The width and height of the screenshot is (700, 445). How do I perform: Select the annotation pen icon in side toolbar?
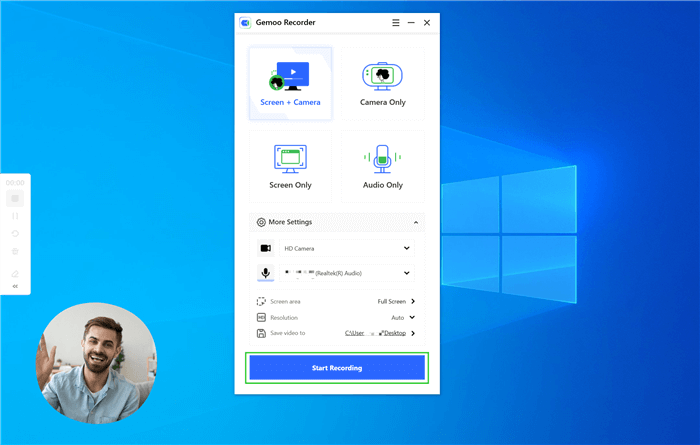pyautogui.click(x=15, y=274)
